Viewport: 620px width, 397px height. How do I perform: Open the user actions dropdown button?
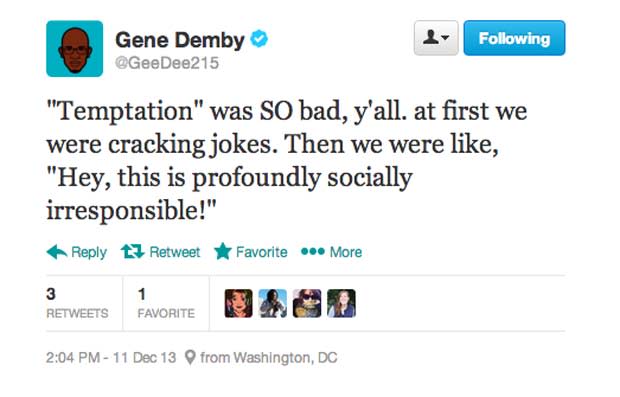coord(436,38)
